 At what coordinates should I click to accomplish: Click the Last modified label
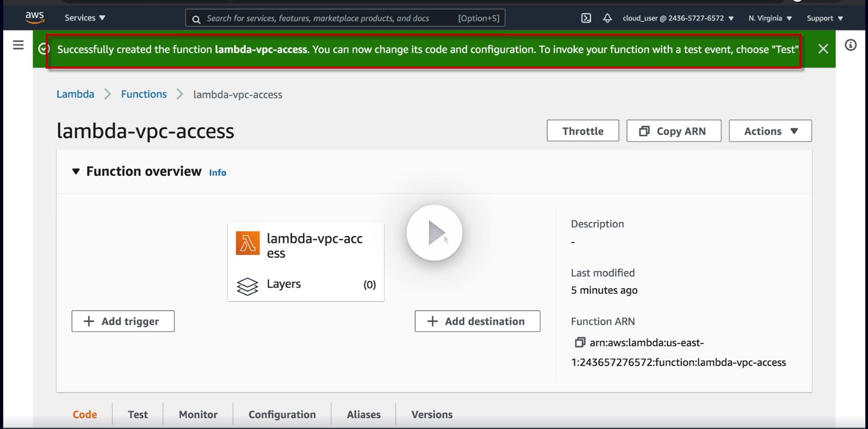(603, 273)
